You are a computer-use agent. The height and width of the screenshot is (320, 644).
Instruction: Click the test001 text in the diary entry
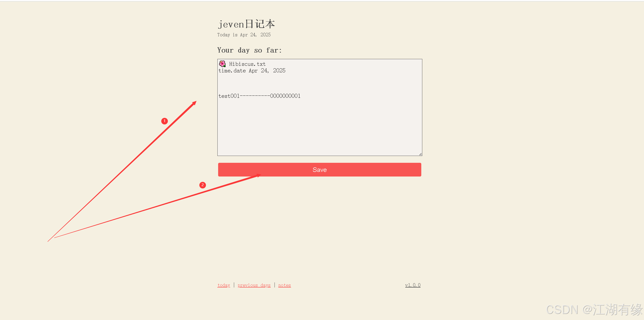tap(229, 96)
